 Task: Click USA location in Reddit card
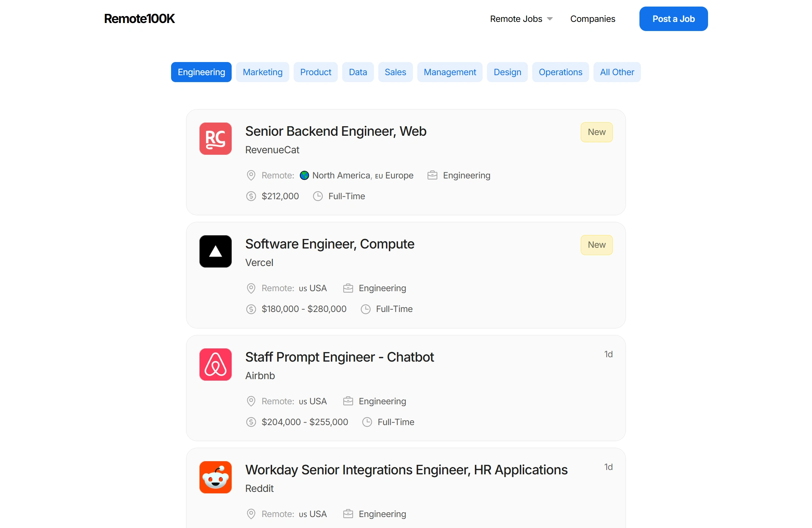(318, 514)
